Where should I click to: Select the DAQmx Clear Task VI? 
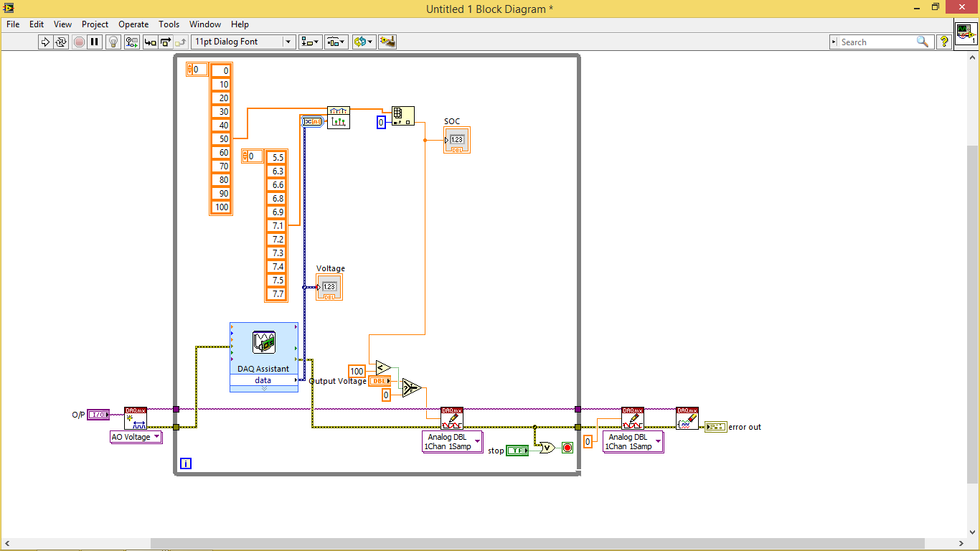[x=687, y=418]
